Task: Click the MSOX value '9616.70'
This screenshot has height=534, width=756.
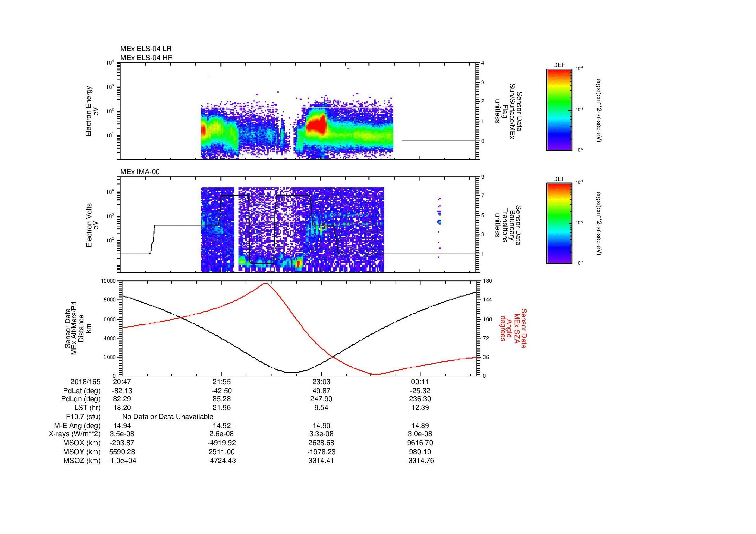Action: coord(420,443)
